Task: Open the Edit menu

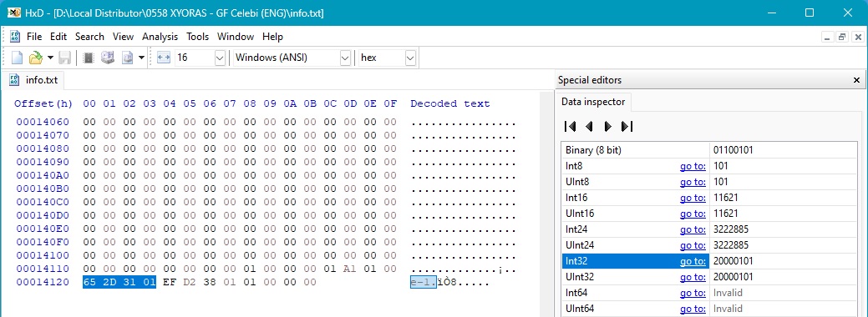Action: pos(58,37)
